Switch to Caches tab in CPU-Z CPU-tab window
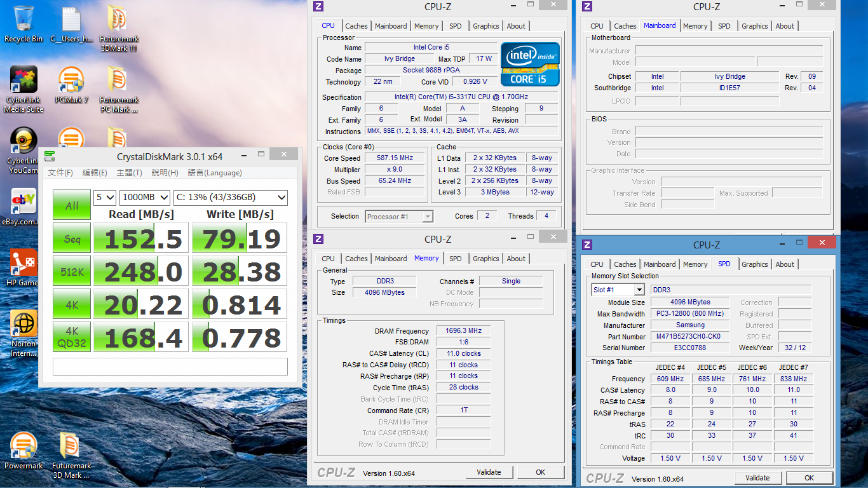The width and height of the screenshot is (868, 488). coord(356,26)
